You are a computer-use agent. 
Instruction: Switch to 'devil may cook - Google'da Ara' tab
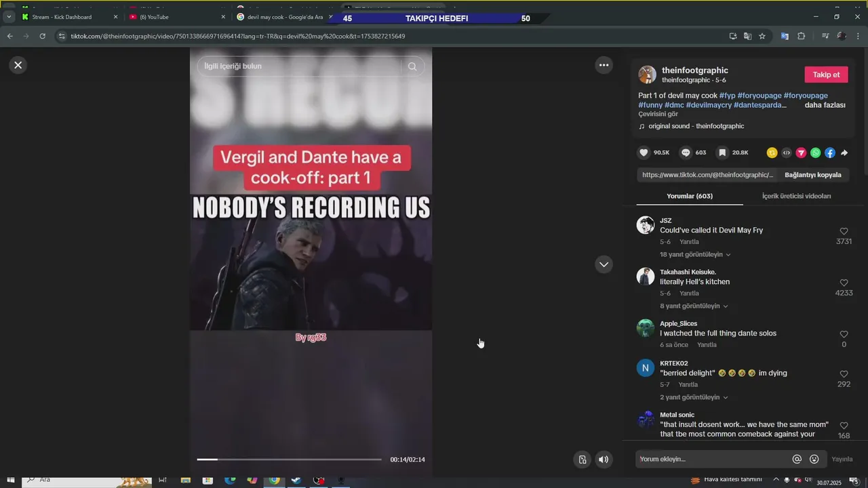click(283, 17)
